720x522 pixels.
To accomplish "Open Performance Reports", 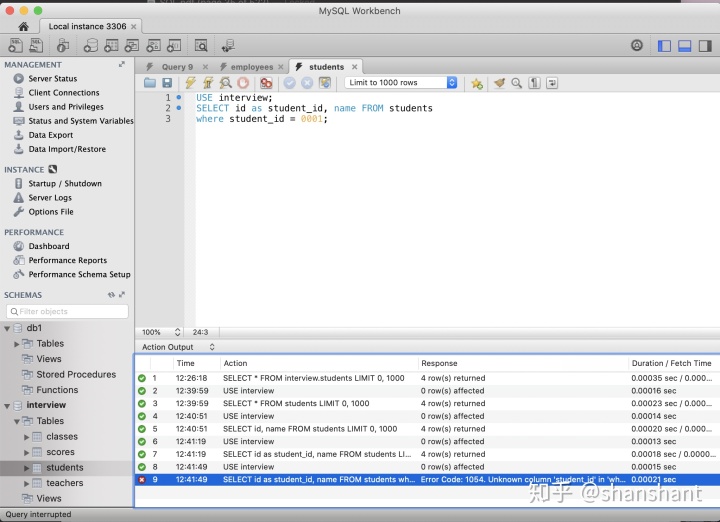I will 68,260.
